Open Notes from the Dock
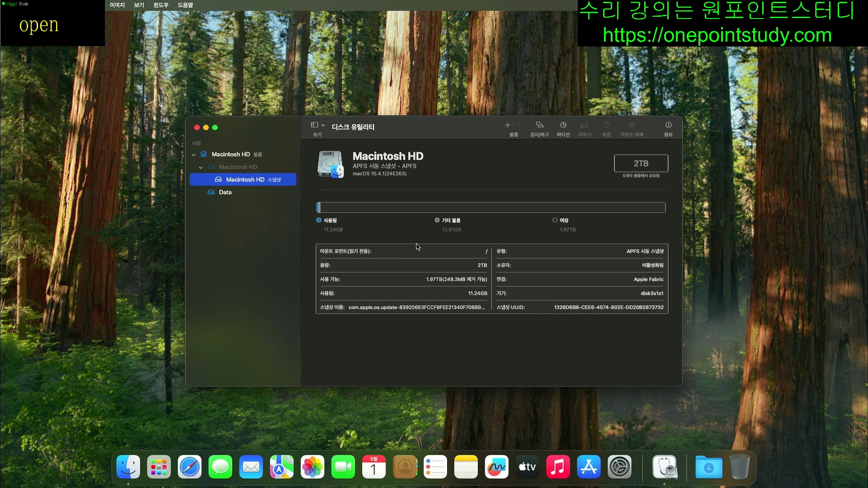The width and height of the screenshot is (868, 488). pos(466,467)
